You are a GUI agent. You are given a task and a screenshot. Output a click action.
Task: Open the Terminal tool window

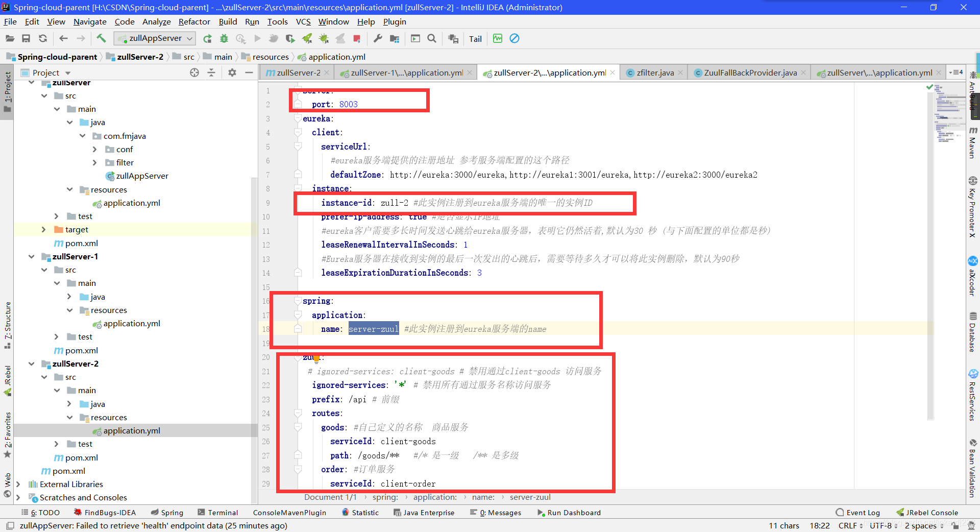[218, 513]
